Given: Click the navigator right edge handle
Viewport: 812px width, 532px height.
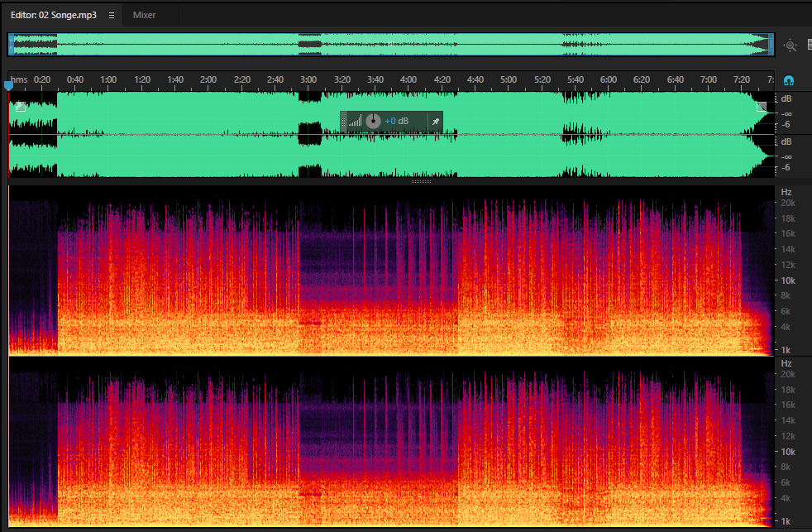Looking at the screenshot, I should [x=771, y=45].
